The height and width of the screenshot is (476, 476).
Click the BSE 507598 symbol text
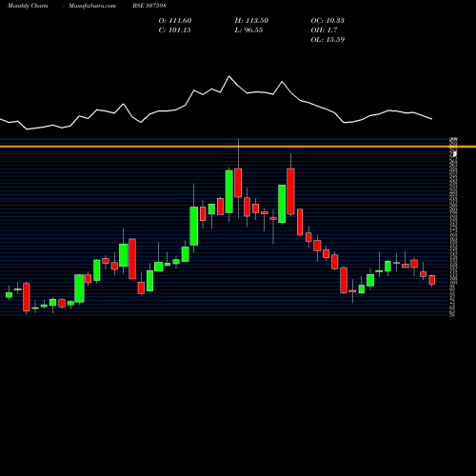coord(149,6)
